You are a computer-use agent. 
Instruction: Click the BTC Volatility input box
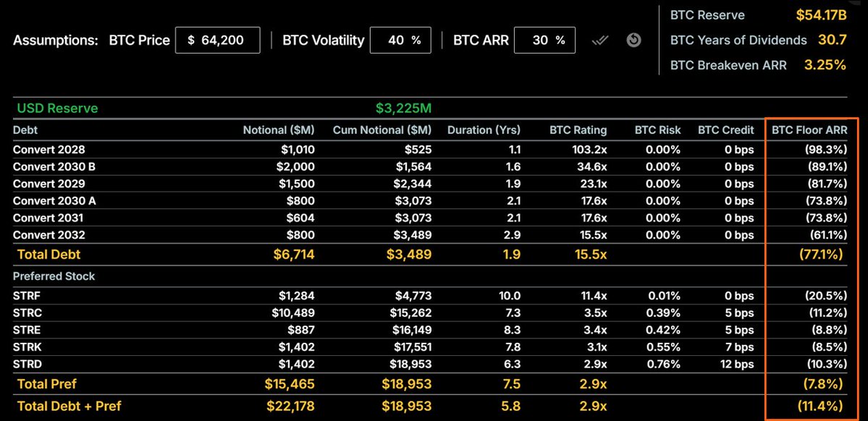(x=400, y=41)
